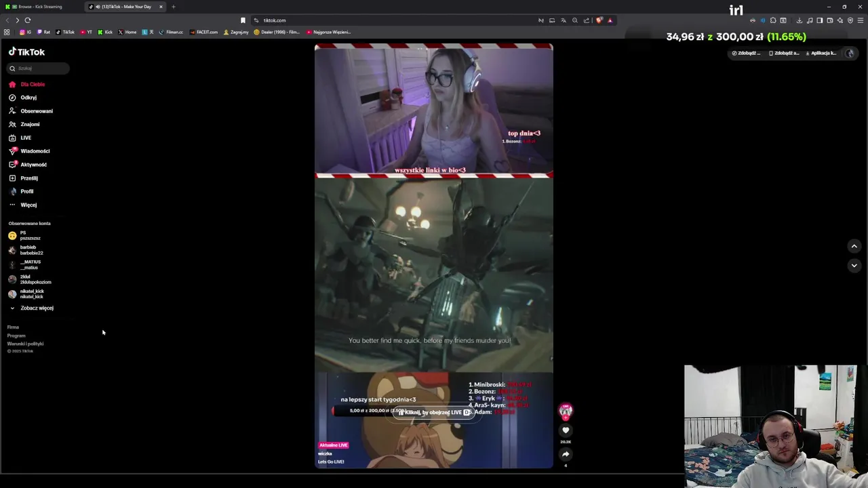
Task: Open Obserwowani in sidebar
Action: coord(31,111)
